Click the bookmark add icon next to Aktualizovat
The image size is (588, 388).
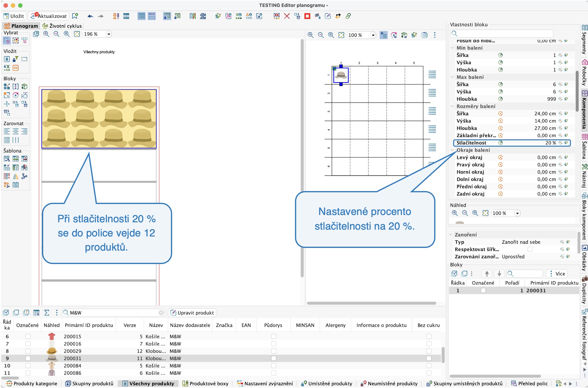pos(75,16)
